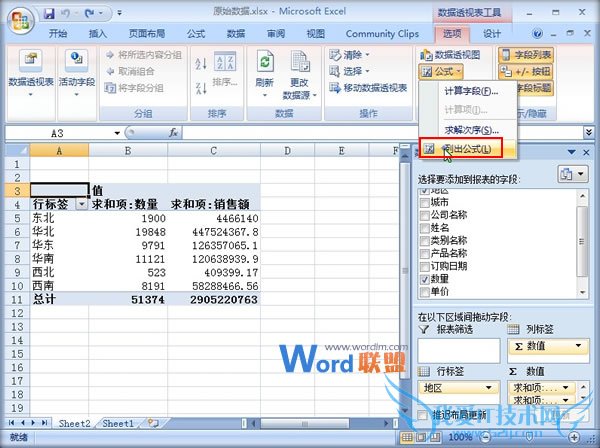Open the Excel help question mark icon

(537, 34)
